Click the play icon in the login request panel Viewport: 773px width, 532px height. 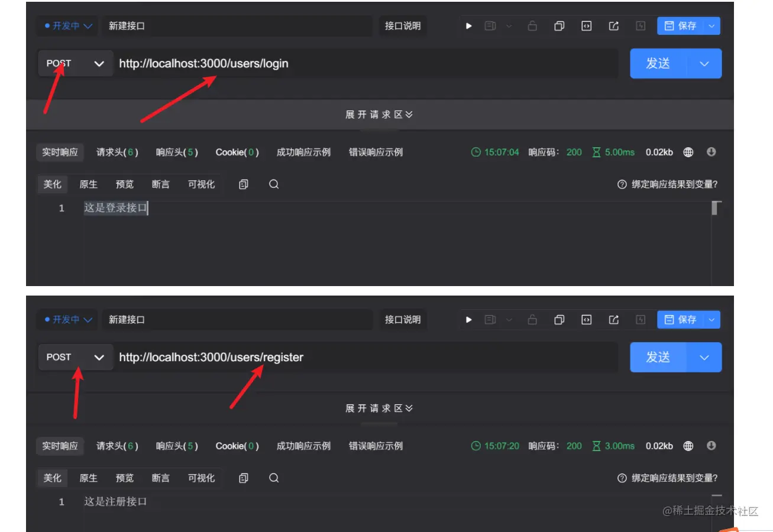[469, 26]
